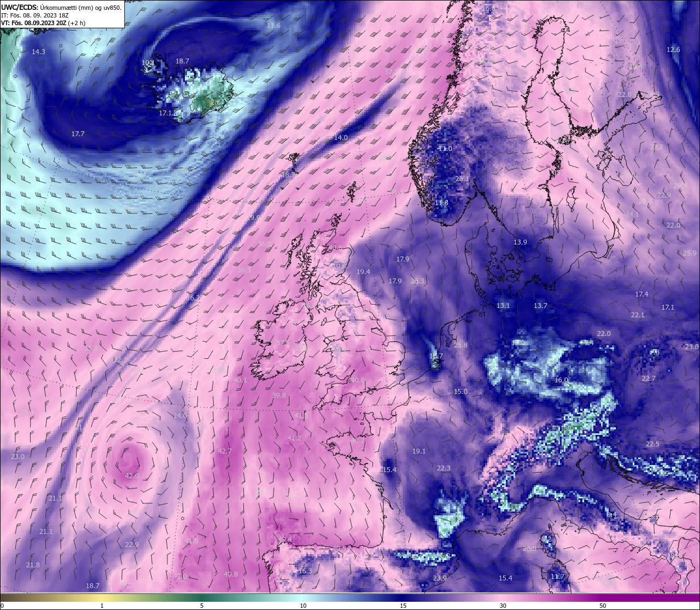
Task: Click the map value 15.0
Action: (x=460, y=392)
